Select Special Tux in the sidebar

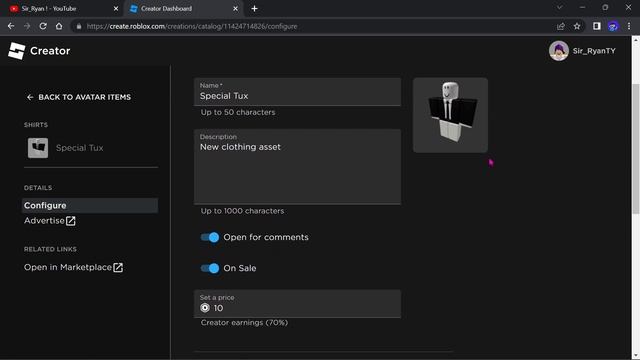click(80, 148)
